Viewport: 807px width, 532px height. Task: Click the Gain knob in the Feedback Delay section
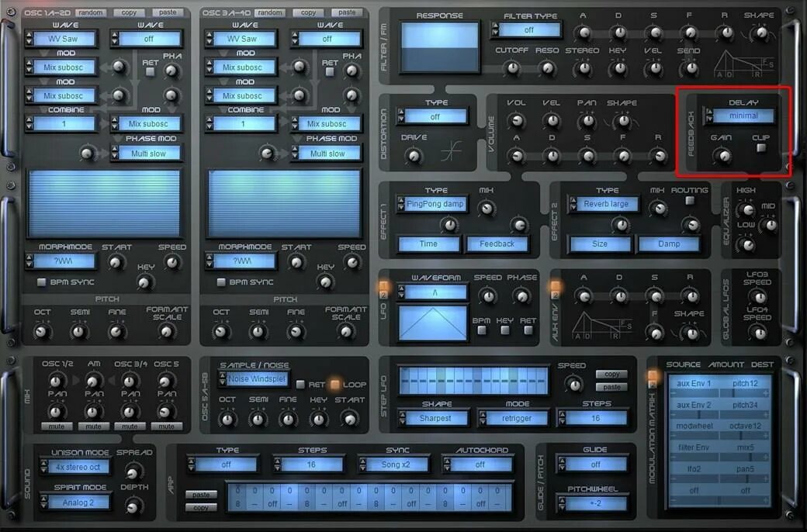point(722,157)
